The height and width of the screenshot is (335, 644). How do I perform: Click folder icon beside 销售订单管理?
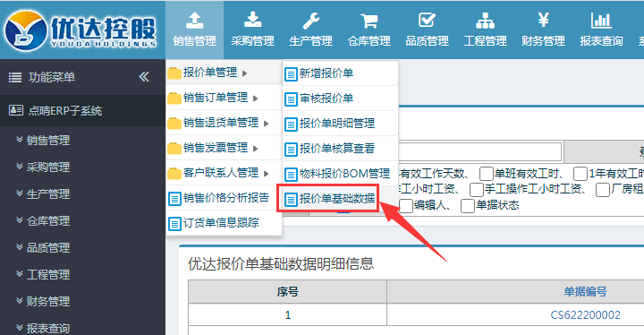[174, 98]
